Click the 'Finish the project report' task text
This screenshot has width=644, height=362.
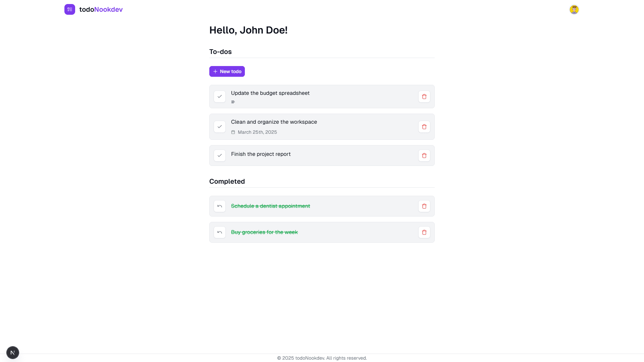click(x=261, y=154)
